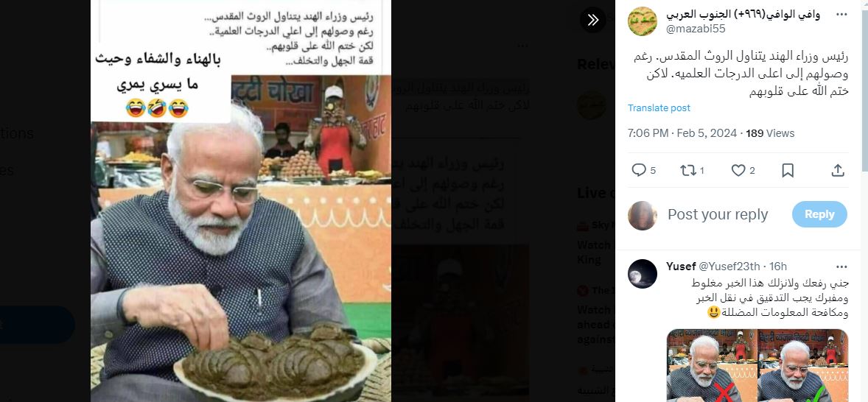The height and width of the screenshot is (402, 868).
Task: Open 189 Views analytics
Action: [x=770, y=133]
